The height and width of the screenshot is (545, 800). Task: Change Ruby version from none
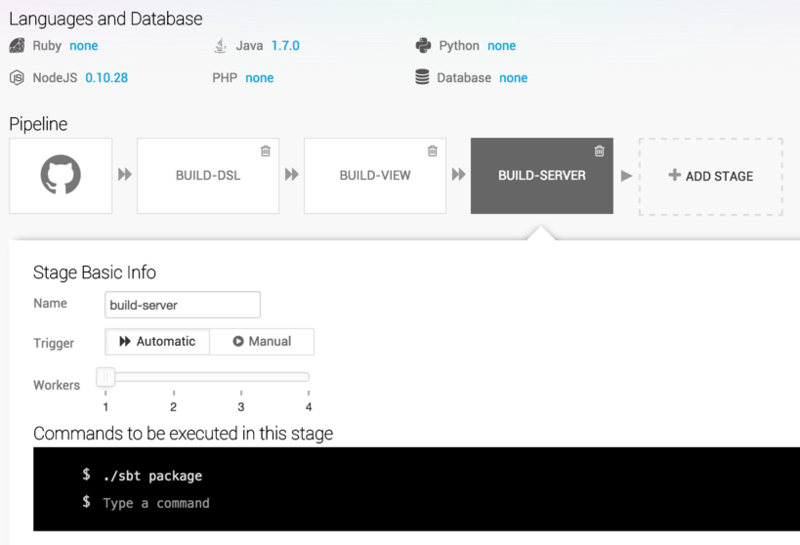pyautogui.click(x=84, y=46)
